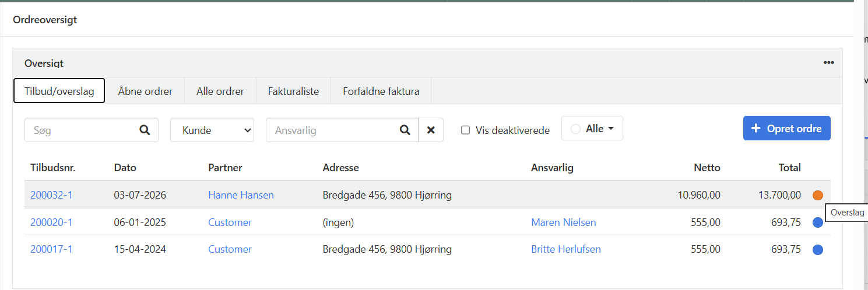Click the Opret ordre button
868x290 pixels.
point(787,129)
